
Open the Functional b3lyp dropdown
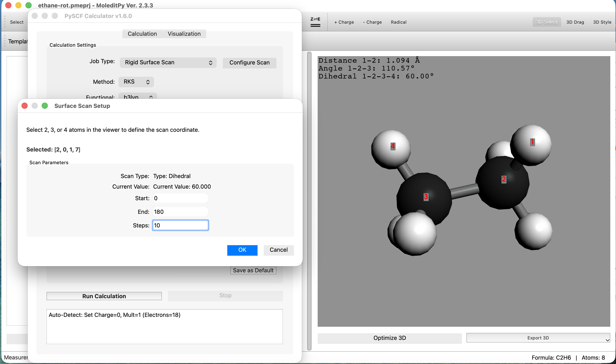[137, 97]
